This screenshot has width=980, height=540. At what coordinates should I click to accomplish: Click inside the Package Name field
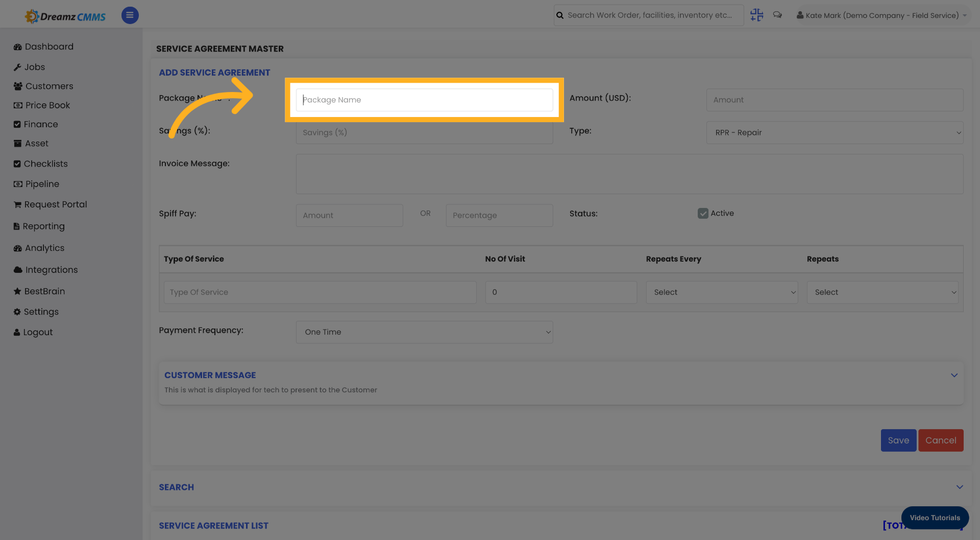pyautogui.click(x=424, y=100)
